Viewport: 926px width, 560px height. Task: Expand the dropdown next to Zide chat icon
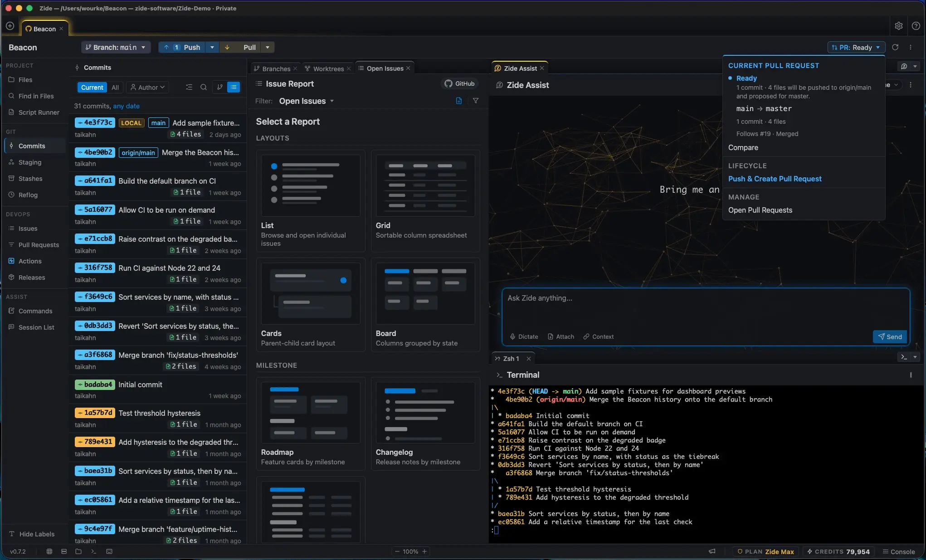pos(915,66)
